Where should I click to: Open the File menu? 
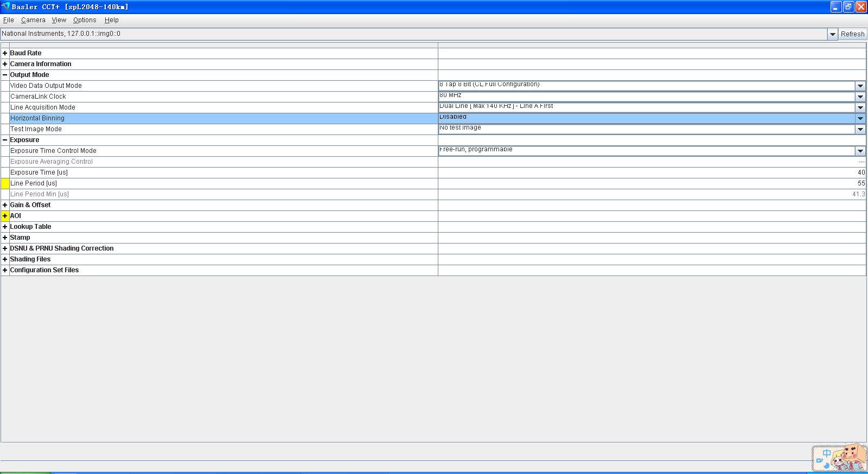(9, 20)
